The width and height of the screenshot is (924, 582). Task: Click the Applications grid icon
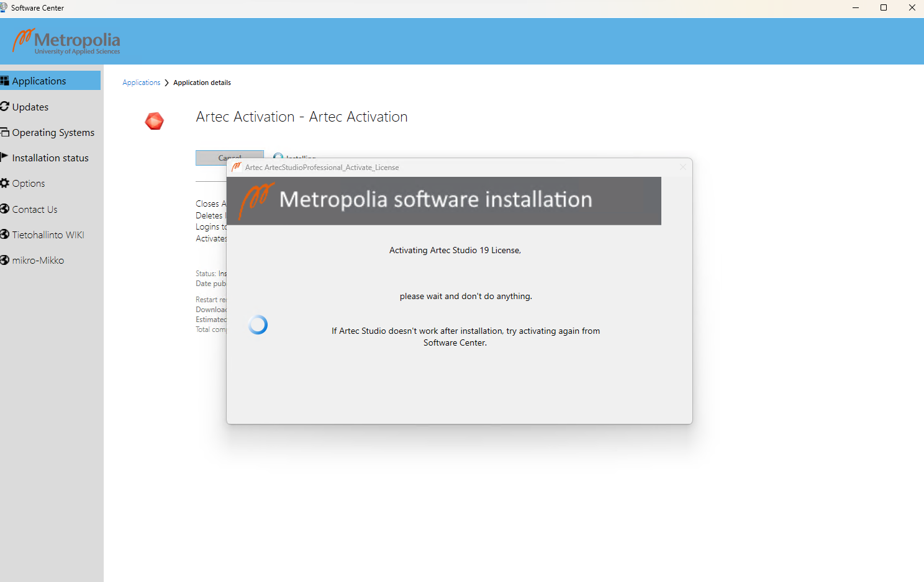tap(4, 81)
